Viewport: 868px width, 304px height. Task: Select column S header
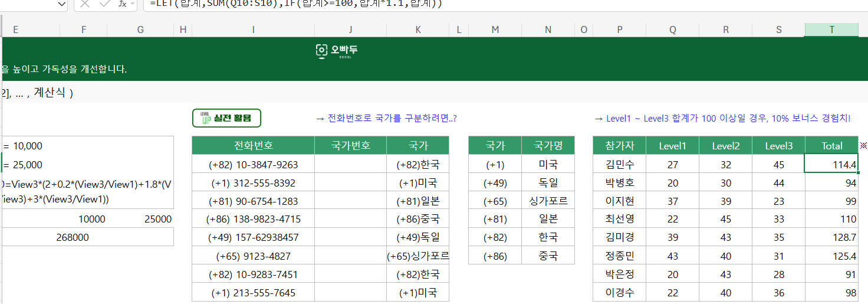[778, 30]
